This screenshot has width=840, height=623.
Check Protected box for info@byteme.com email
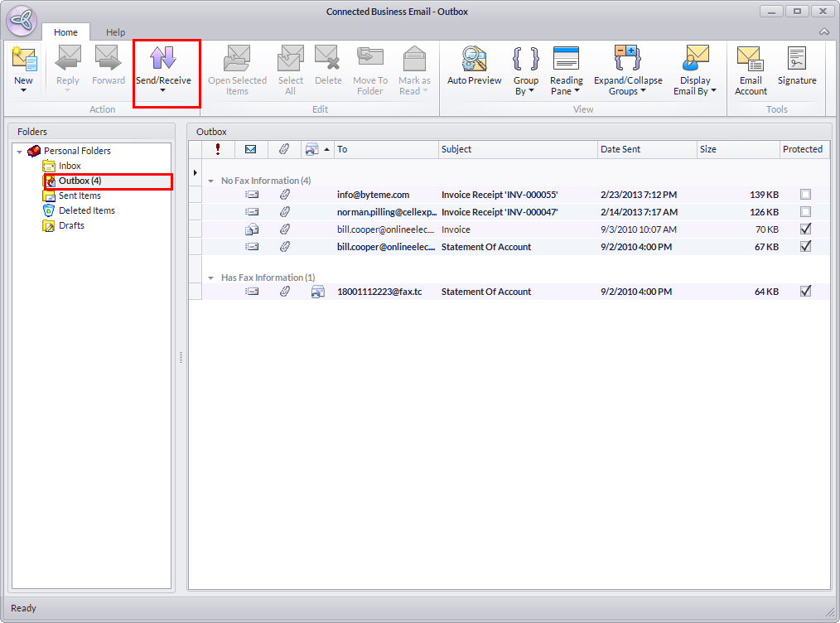[805, 195]
